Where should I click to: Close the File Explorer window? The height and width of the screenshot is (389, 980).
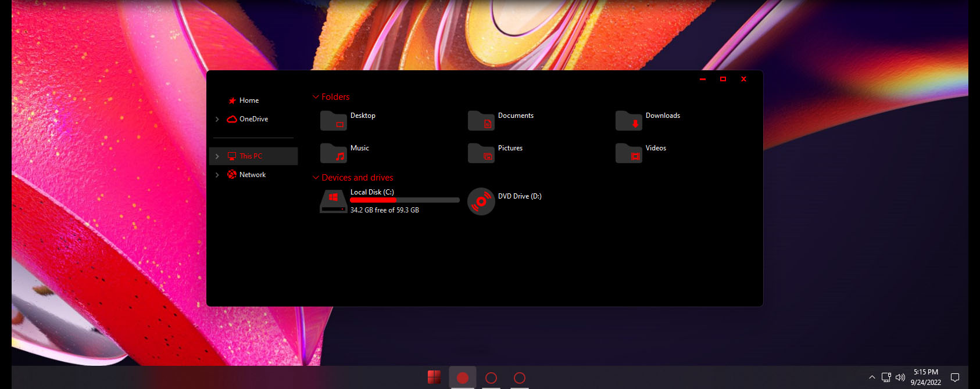(x=743, y=79)
